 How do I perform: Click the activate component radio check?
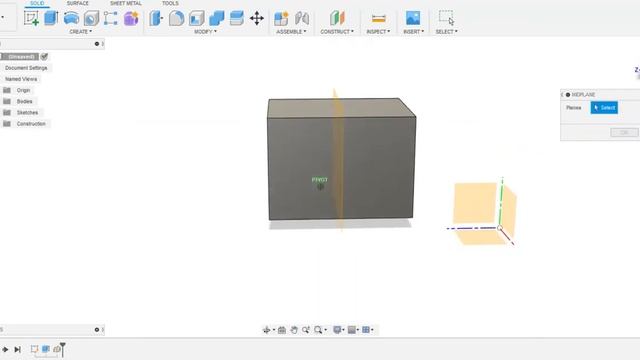(x=44, y=57)
